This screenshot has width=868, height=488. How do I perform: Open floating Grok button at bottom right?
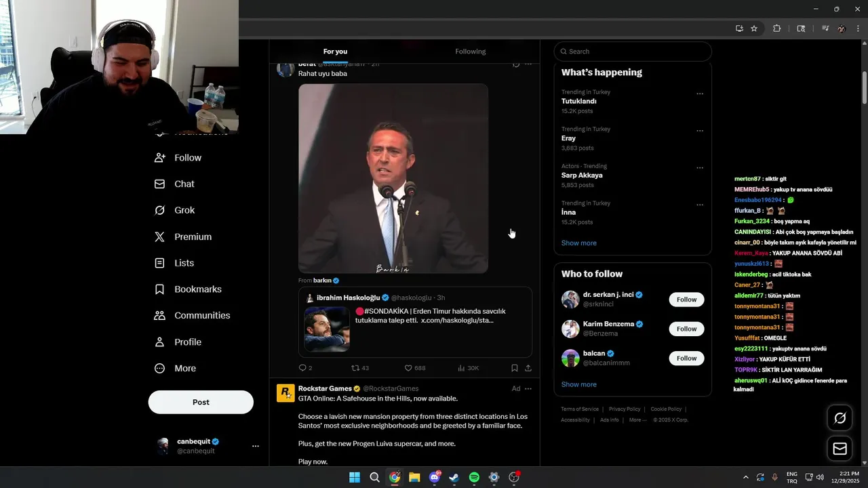click(x=840, y=418)
